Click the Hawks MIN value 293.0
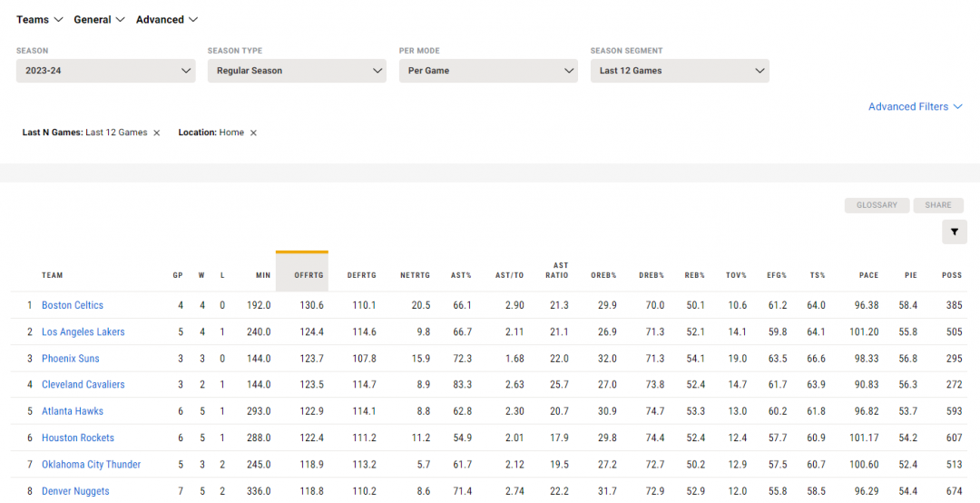The height and width of the screenshot is (503, 980). (x=259, y=411)
